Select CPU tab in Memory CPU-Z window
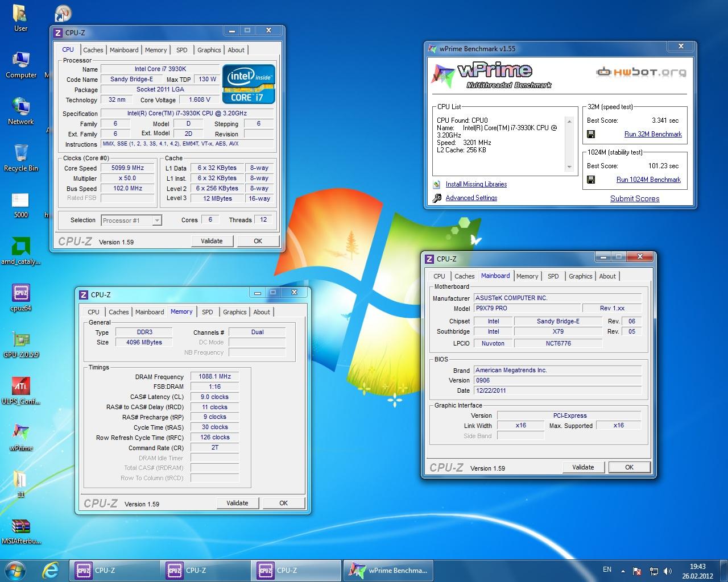Screen dimensions: 728x582 pos(94,312)
